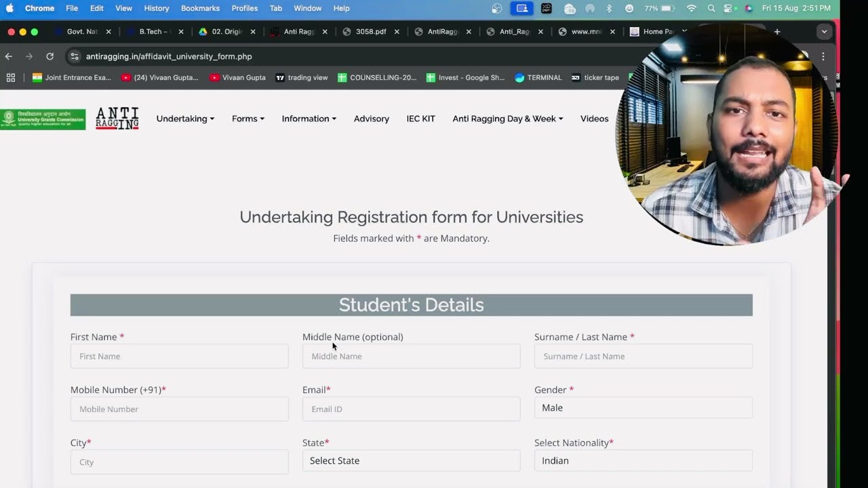Click the UGC logo
The image size is (868, 488).
tap(43, 119)
